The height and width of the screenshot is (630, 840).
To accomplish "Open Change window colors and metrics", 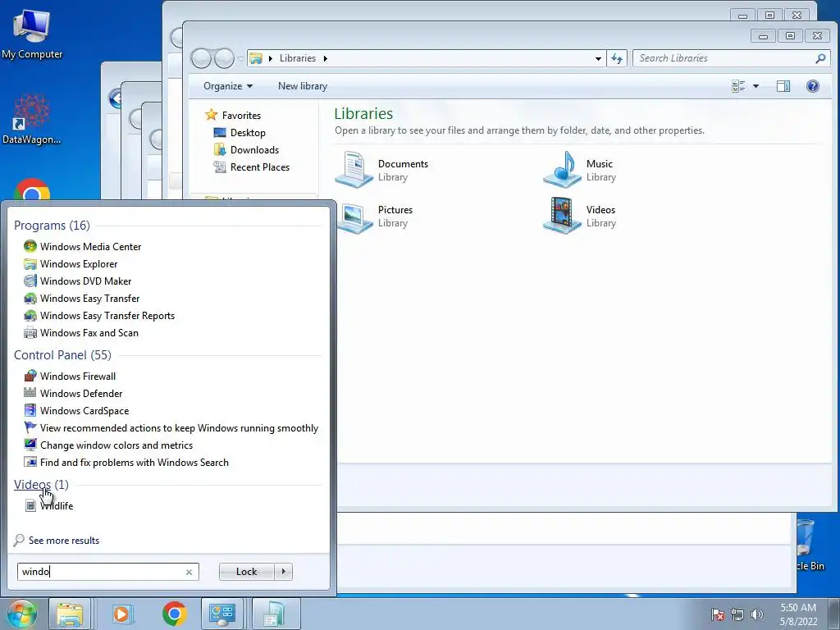I will (x=108, y=445).
